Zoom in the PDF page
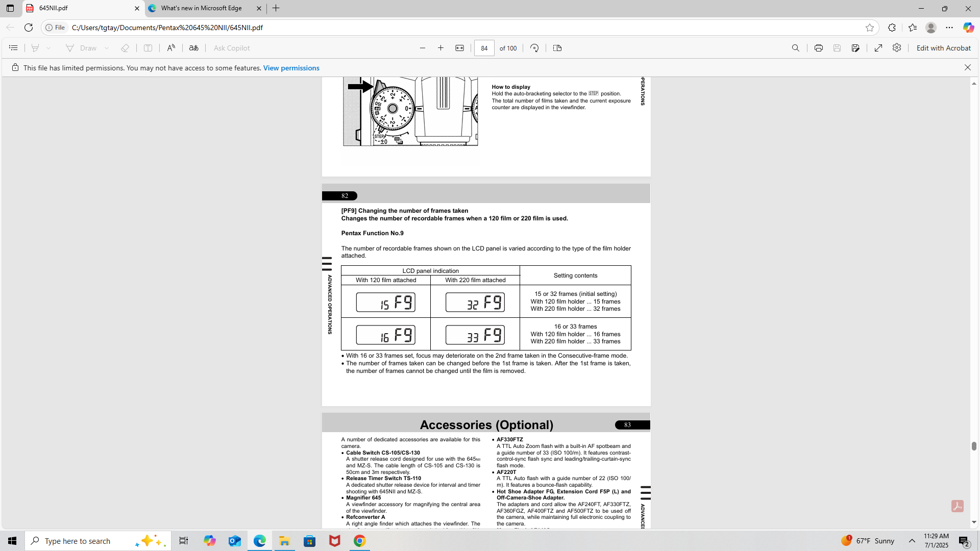This screenshot has height=551, width=980. point(441,48)
